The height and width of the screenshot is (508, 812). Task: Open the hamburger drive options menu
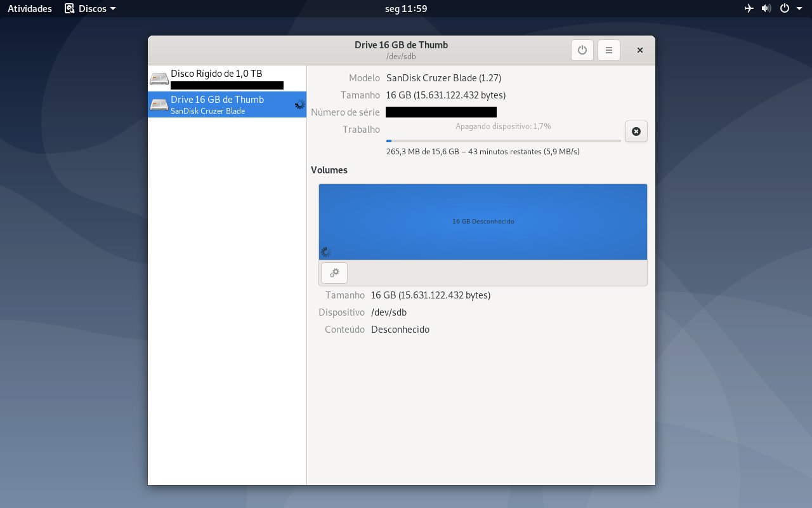pyautogui.click(x=609, y=50)
